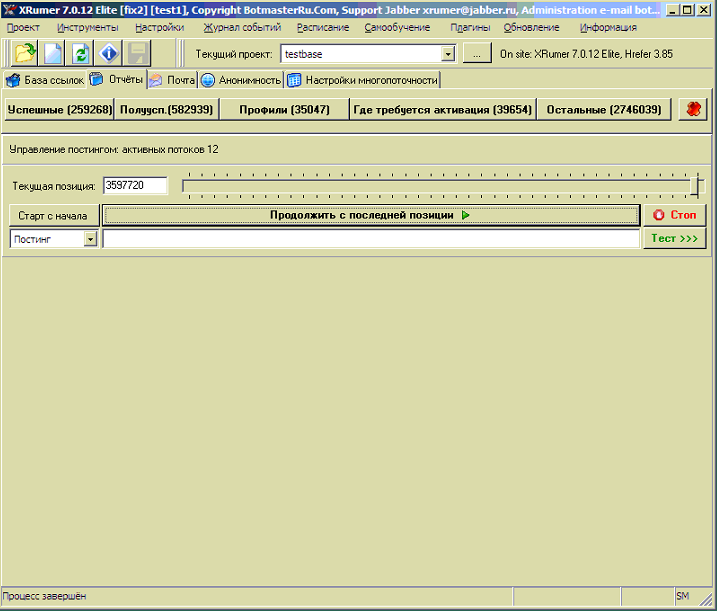Click the green refresh arrows toolbar icon
Screen dimensions: 717x611
[x=81, y=54]
